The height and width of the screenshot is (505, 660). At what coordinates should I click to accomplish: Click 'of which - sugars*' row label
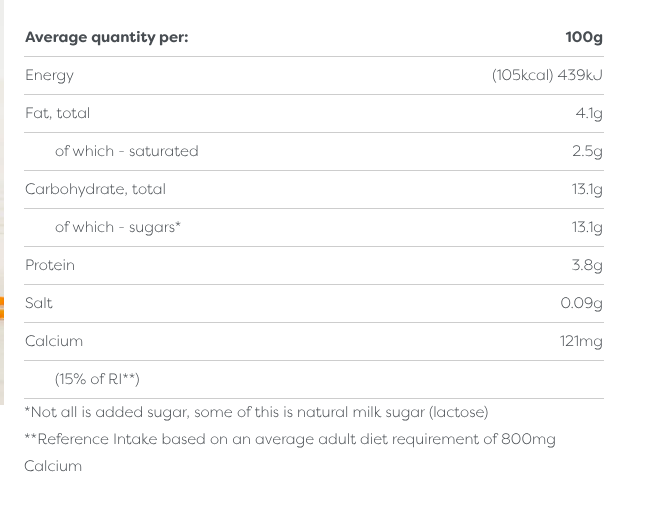[117, 228]
